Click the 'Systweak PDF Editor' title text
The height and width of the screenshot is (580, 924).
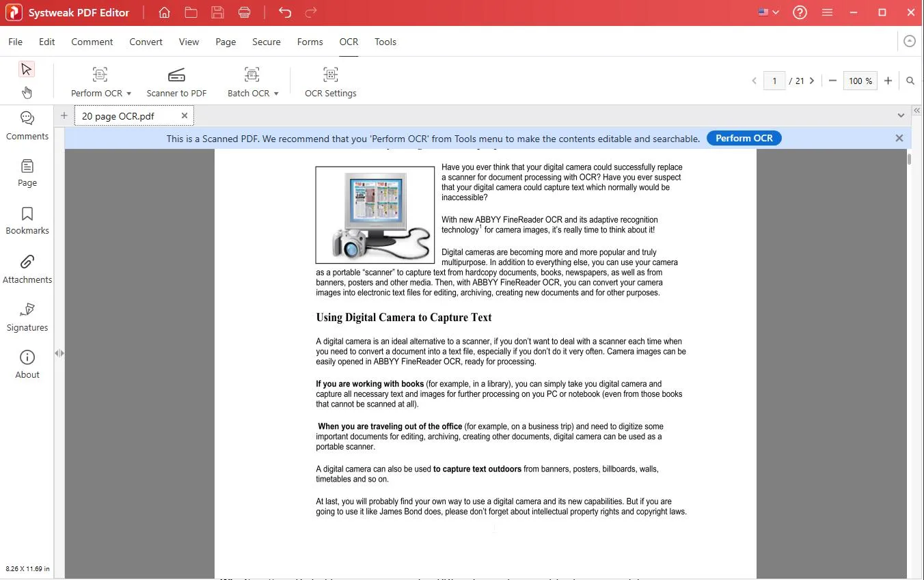pos(79,13)
